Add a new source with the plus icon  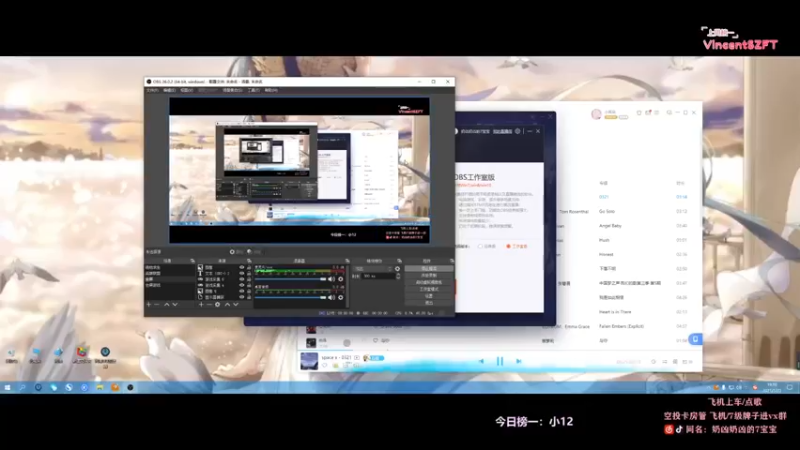pos(201,305)
